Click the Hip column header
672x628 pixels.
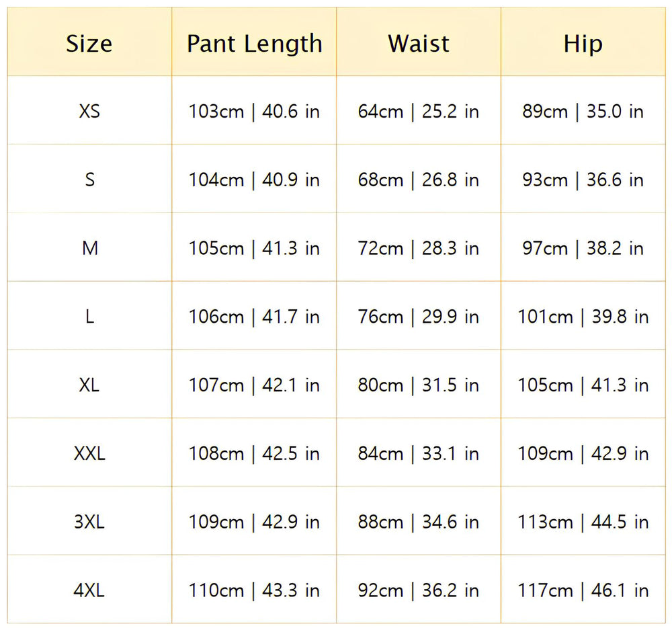[x=583, y=44]
